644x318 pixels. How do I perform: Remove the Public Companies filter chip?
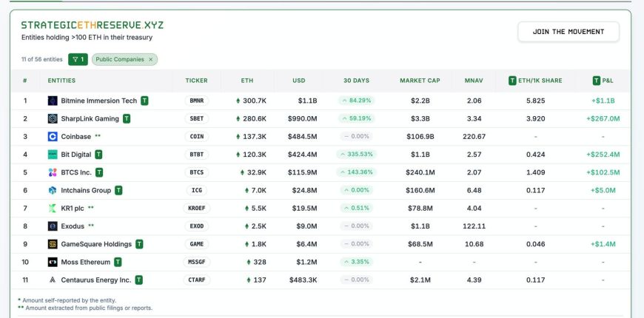(x=151, y=59)
